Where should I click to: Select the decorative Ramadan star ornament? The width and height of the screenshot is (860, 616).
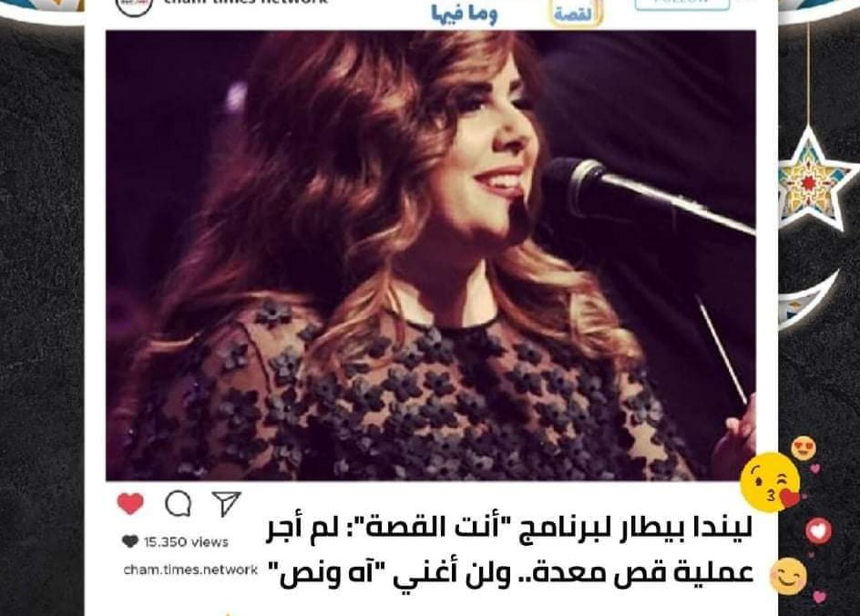coord(812,180)
